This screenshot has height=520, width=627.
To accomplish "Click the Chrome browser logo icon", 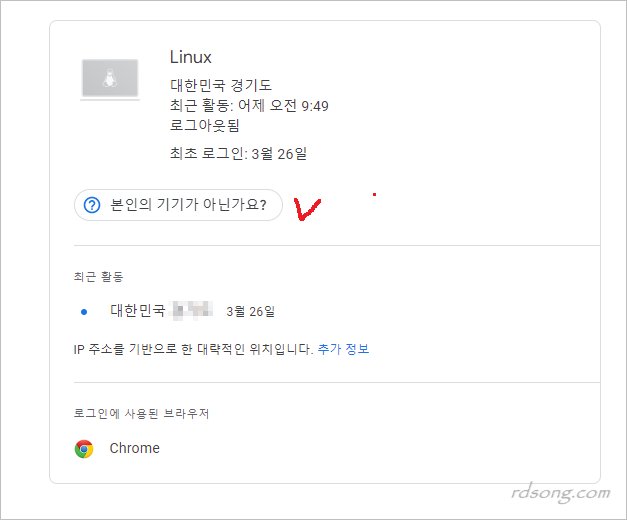I will pos(84,449).
